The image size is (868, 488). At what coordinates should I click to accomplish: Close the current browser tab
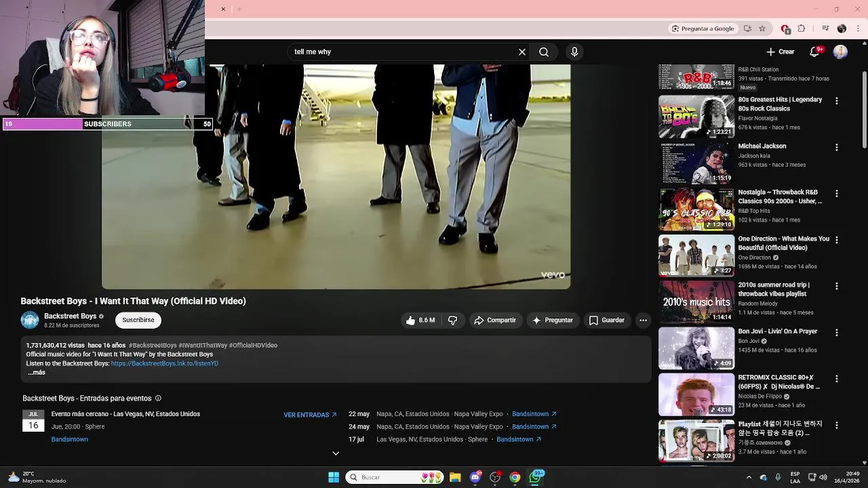tap(223, 9)
